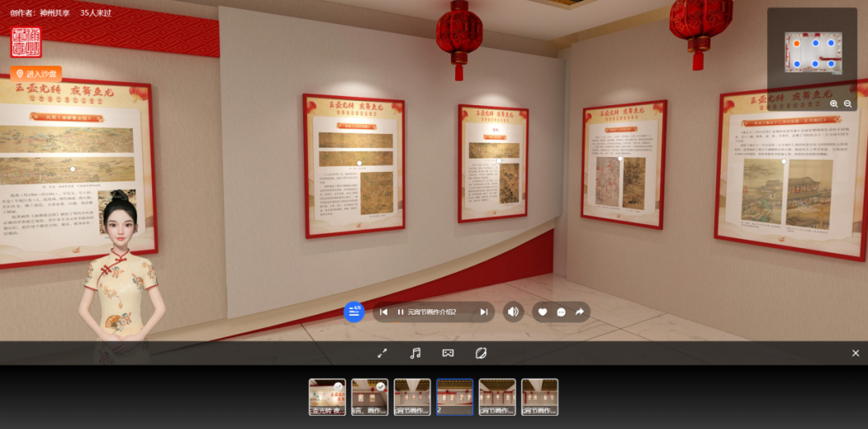The width and height of the screenshot is (868, 429).
Task: Open first scene thumbnail 玉壶光转
Action: 327,397
